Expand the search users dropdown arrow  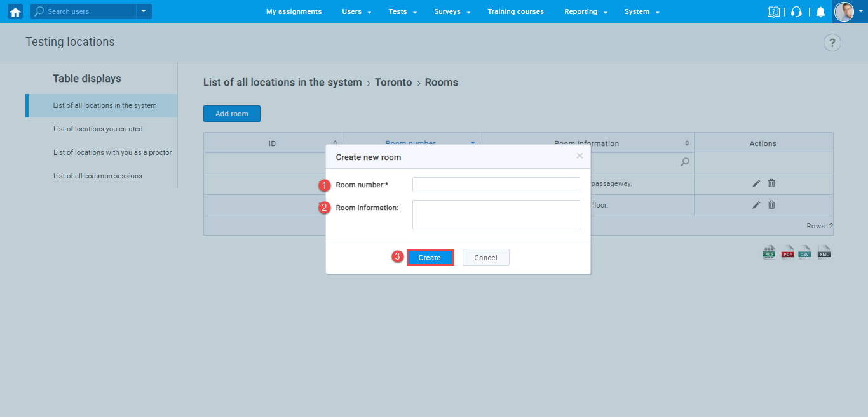coord(144,11)
